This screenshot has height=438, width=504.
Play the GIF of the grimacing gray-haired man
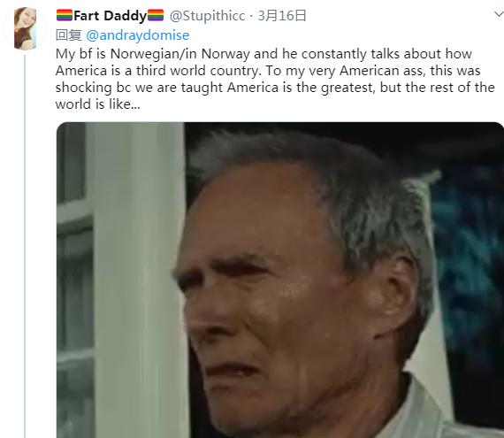280,280
